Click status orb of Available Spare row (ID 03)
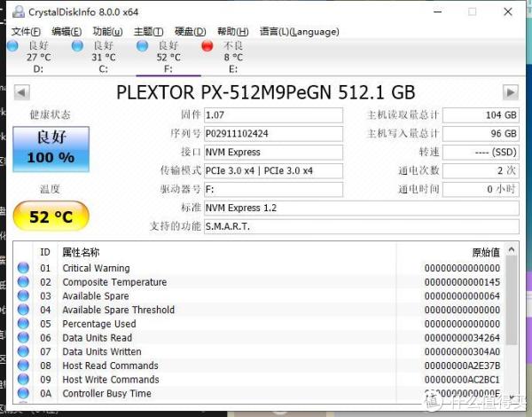 [23, 295]
